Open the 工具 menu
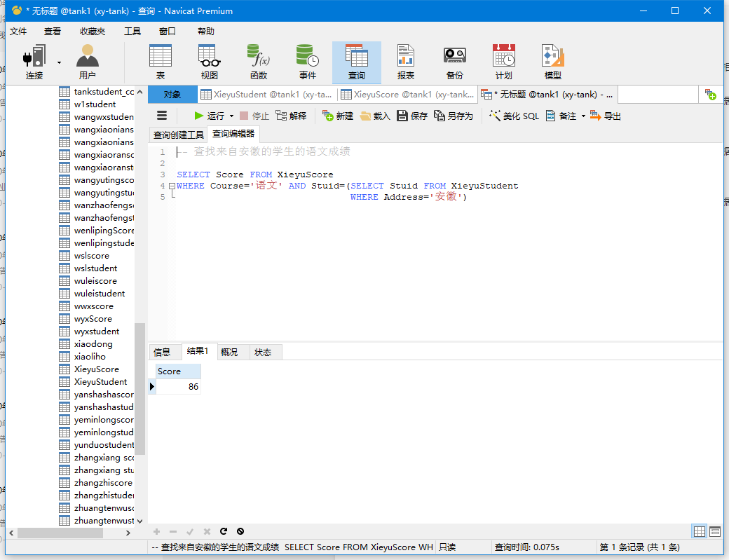 click(x=132, y=31)
